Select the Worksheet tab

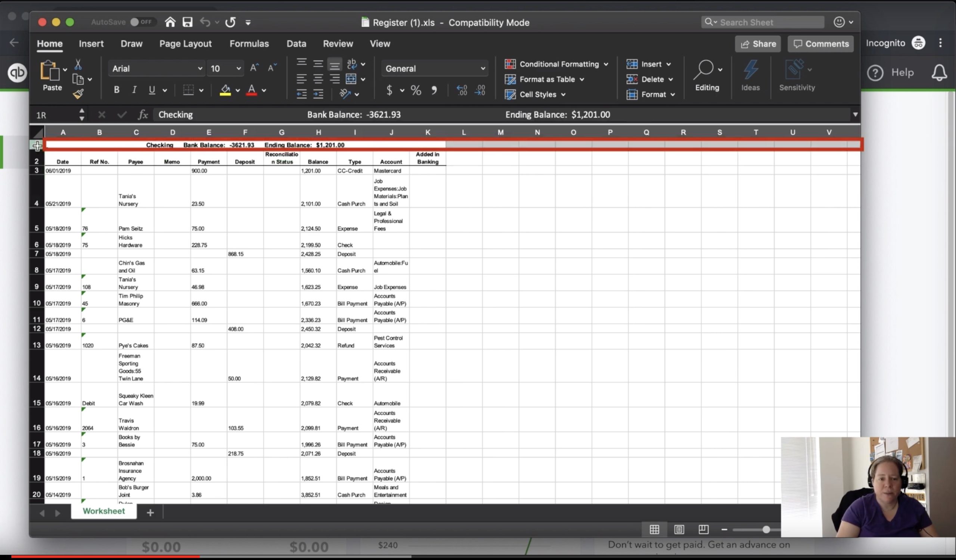103,511
